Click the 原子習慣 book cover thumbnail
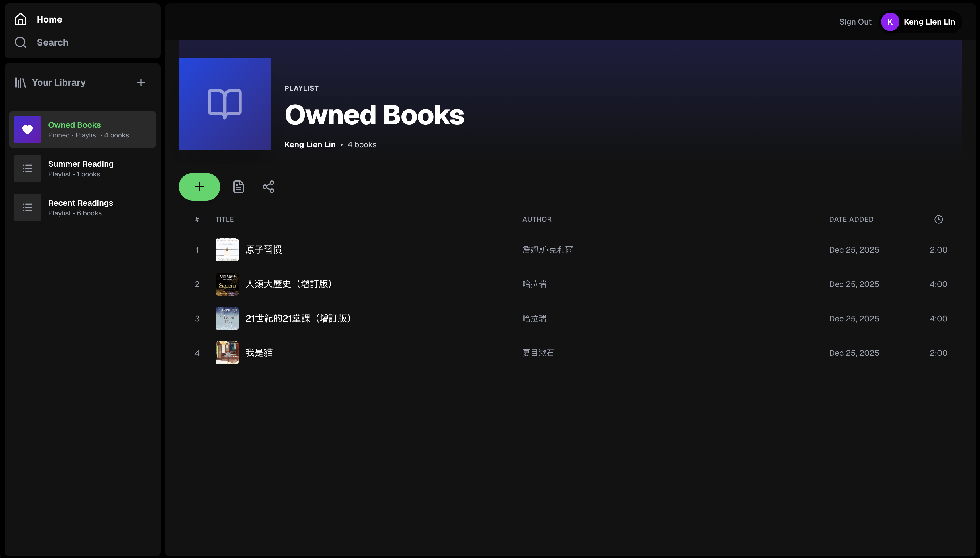 227,249
